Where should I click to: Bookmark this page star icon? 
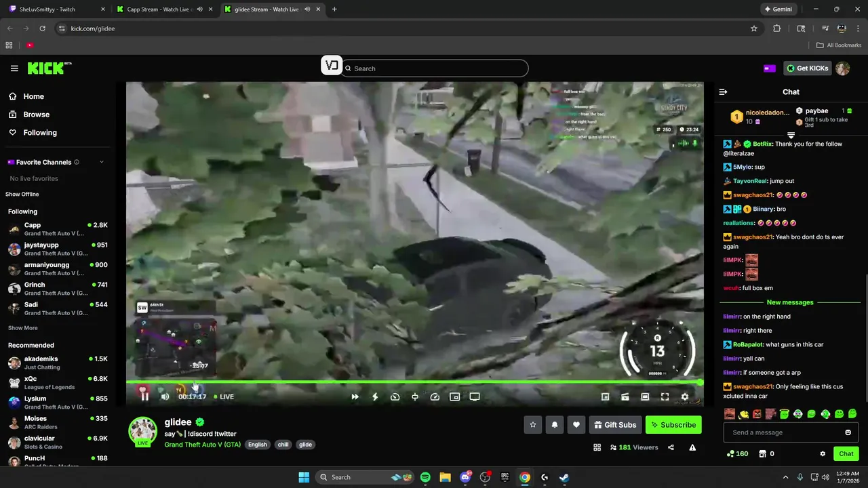[754, 28]
